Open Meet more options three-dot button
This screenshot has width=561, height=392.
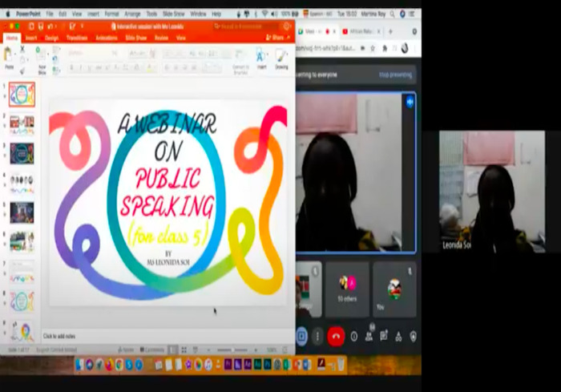pyautogui.click(x=317, y=337)
